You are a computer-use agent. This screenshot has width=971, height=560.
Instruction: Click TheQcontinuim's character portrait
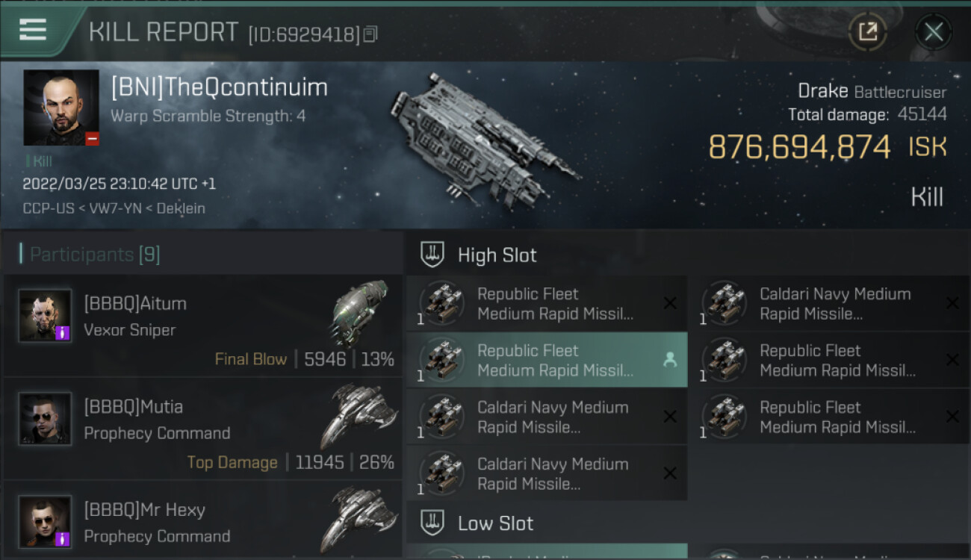click(x=61, y=107)
